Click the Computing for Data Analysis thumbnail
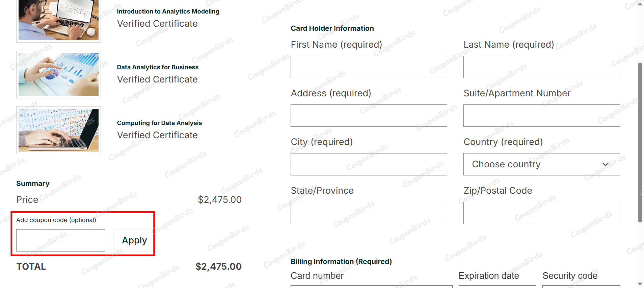Image resolution: width=644 pixels, height=288 pixels. pyautogui.click(x=58, y=130)
